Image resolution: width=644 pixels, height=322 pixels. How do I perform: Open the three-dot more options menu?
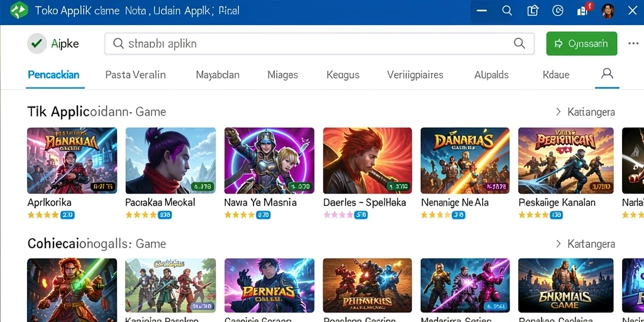pos(633,43)
